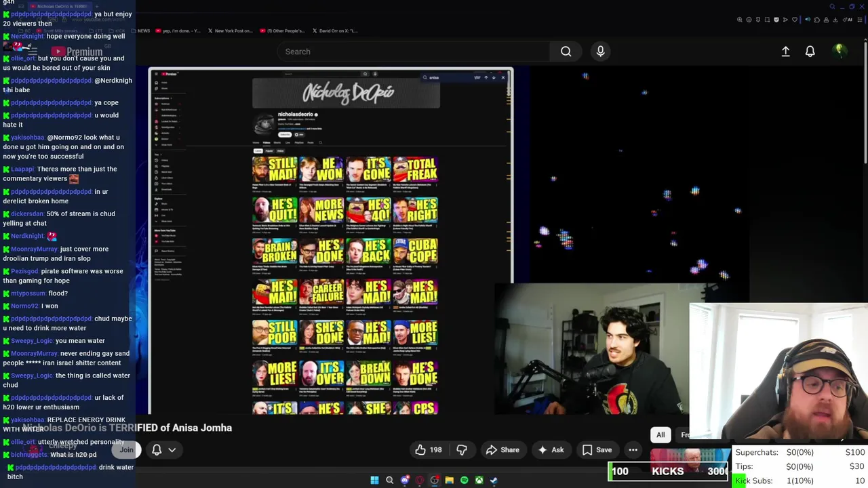868x488 pixels.
Task: Open the HE'S 40! video thumbnail
Action: click(x=368, y=210)
